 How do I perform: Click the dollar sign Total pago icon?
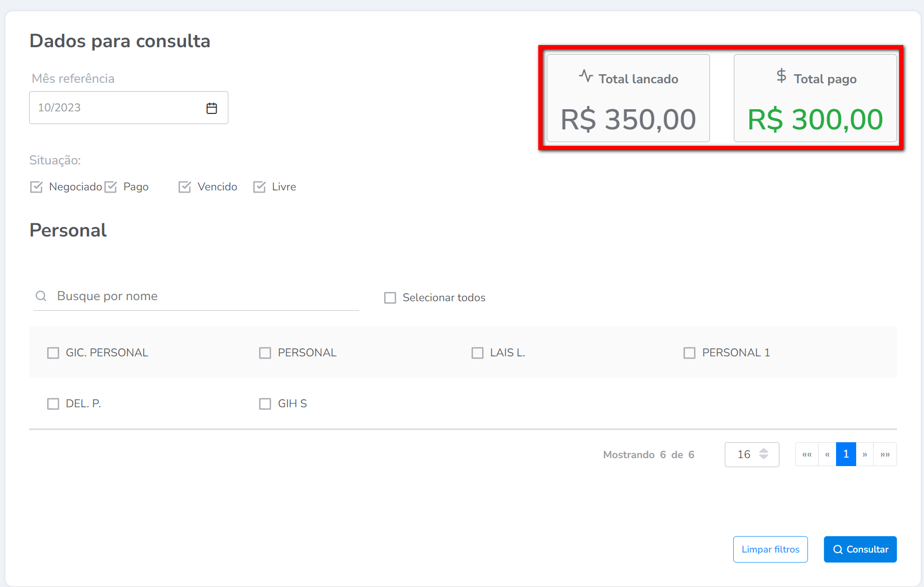point(781,76)
